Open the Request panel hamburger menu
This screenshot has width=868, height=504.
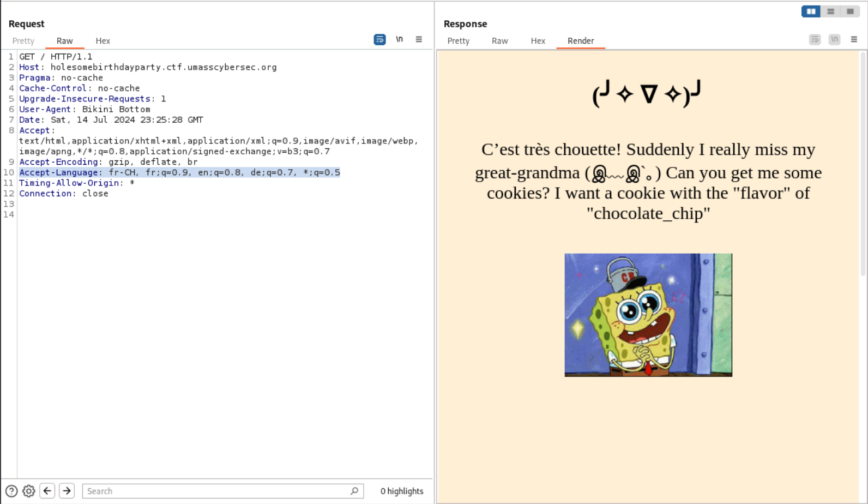[419, 40]
